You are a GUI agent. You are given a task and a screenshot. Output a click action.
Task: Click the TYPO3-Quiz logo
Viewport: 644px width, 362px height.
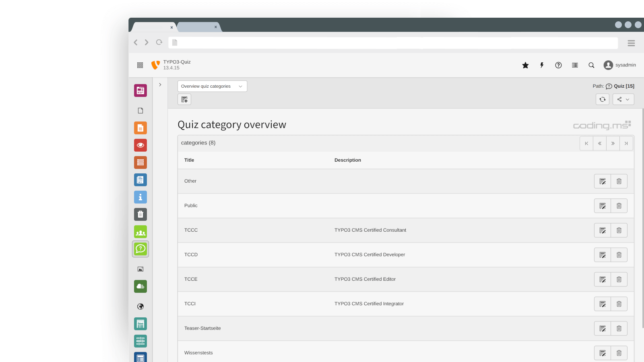[155, 65]
